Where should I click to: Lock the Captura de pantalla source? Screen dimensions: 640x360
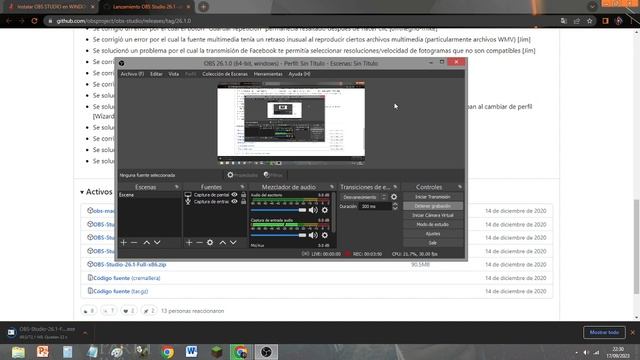click(244, 195)
